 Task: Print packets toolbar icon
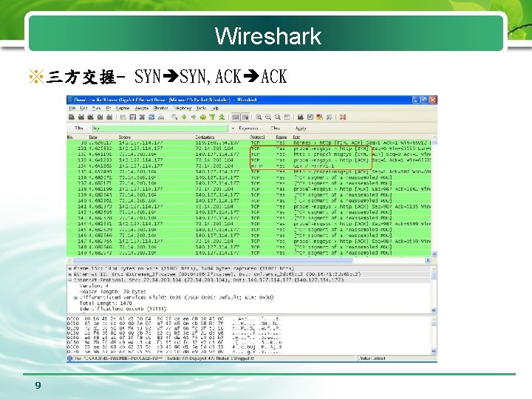[x=161, y=117]
